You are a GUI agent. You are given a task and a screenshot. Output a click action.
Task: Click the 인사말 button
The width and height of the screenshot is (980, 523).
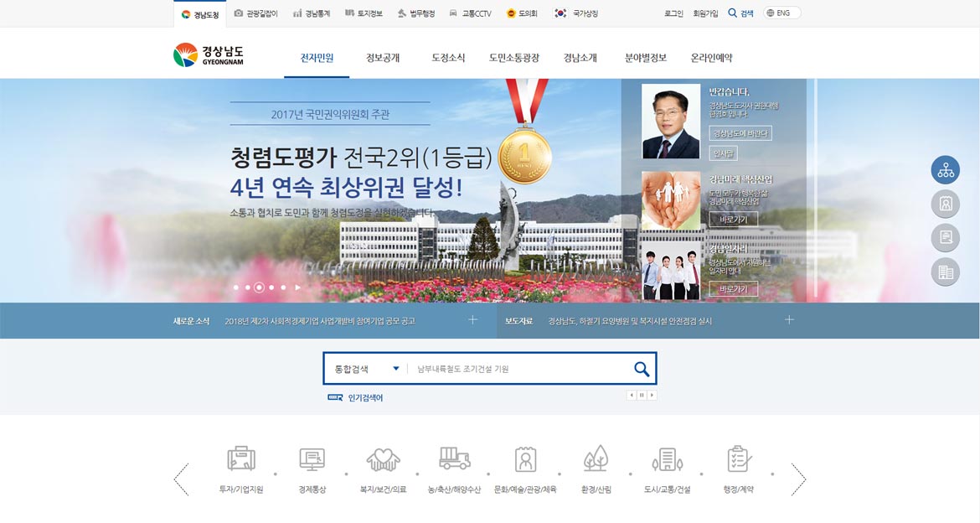coord(723,153)
